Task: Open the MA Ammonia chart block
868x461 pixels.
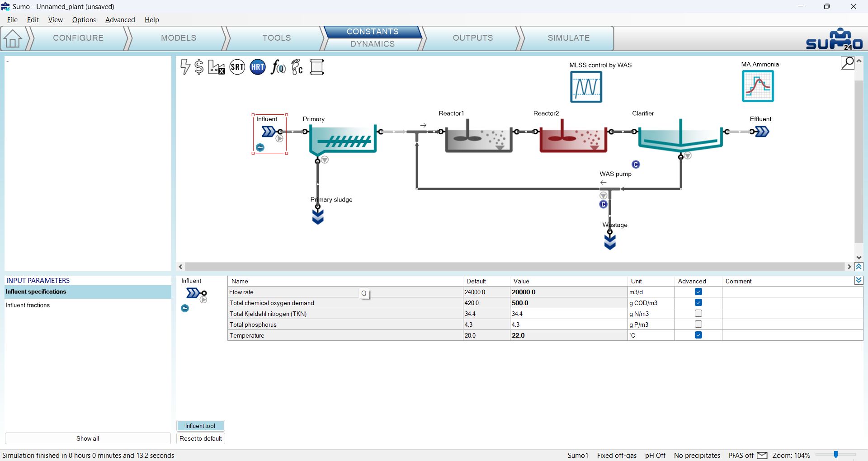Action: coord(758,86)
